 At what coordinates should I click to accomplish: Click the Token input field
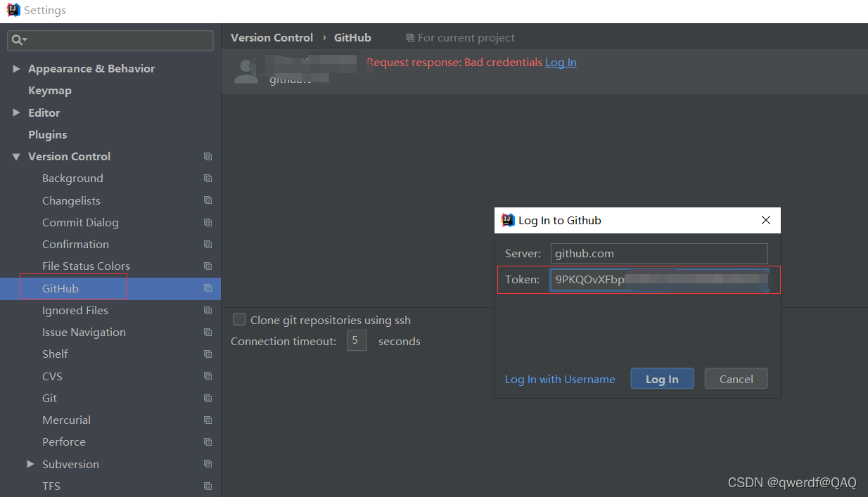pyautogui.click(x=660, y=280)
